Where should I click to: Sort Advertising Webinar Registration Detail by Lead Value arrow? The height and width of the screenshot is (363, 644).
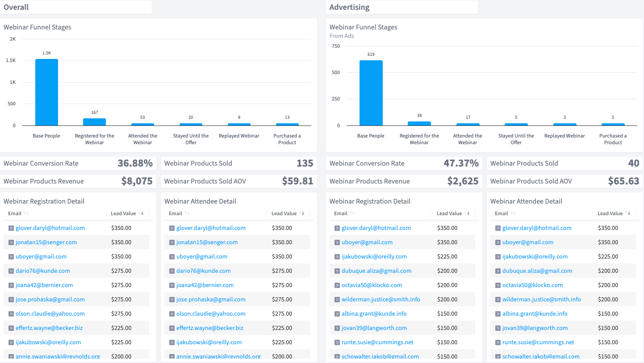(468, 213)
